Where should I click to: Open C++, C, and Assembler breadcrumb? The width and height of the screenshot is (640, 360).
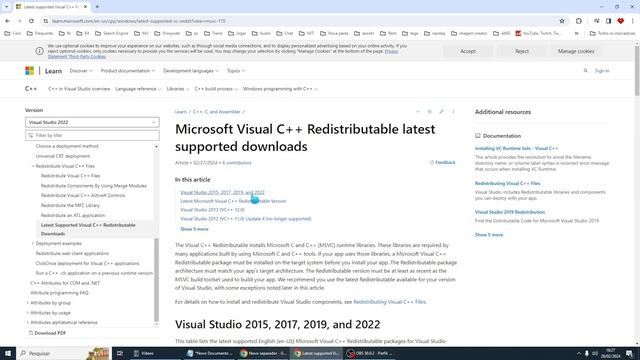216,111
